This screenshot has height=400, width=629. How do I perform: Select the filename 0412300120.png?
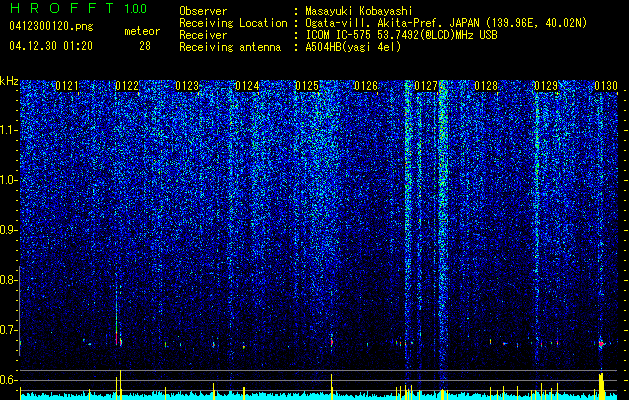(x=51, y=26)
